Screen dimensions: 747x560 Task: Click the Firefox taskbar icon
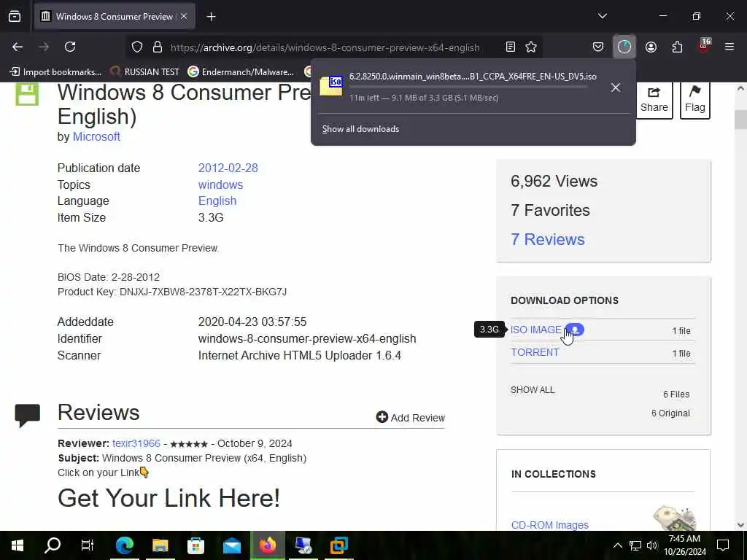pyautogui.click(x=268, y=545)
